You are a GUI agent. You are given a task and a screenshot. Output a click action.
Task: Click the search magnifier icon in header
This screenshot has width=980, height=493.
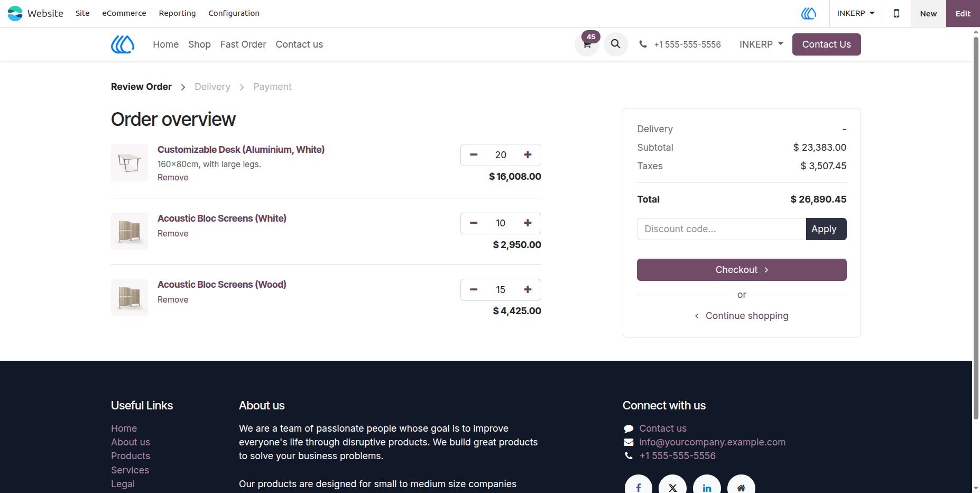(x=615, y=44)
